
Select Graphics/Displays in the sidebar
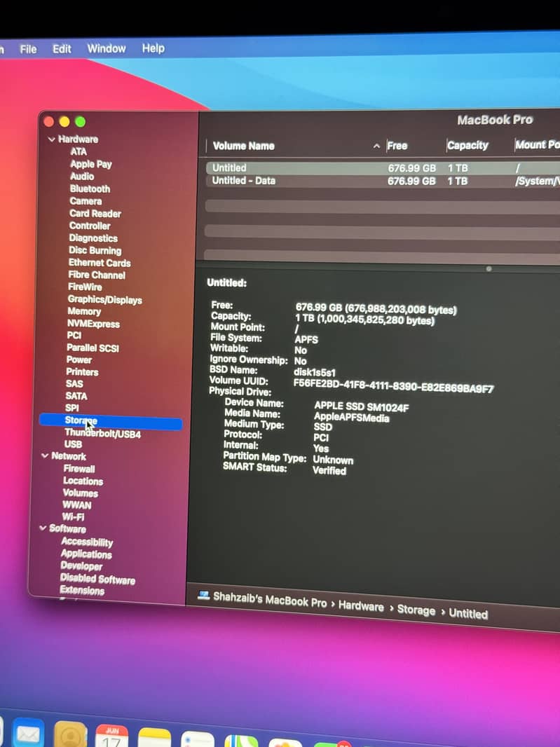(x=105, y=300)
